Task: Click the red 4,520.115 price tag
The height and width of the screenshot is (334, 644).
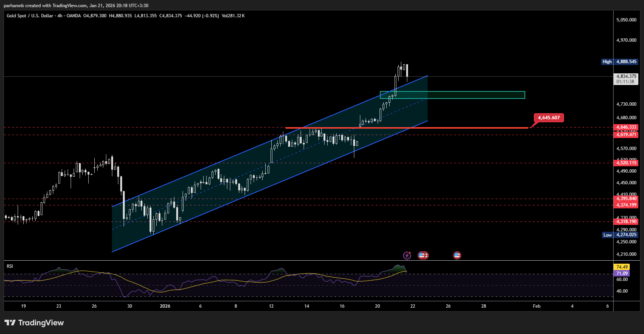Action: pos(626,163)
